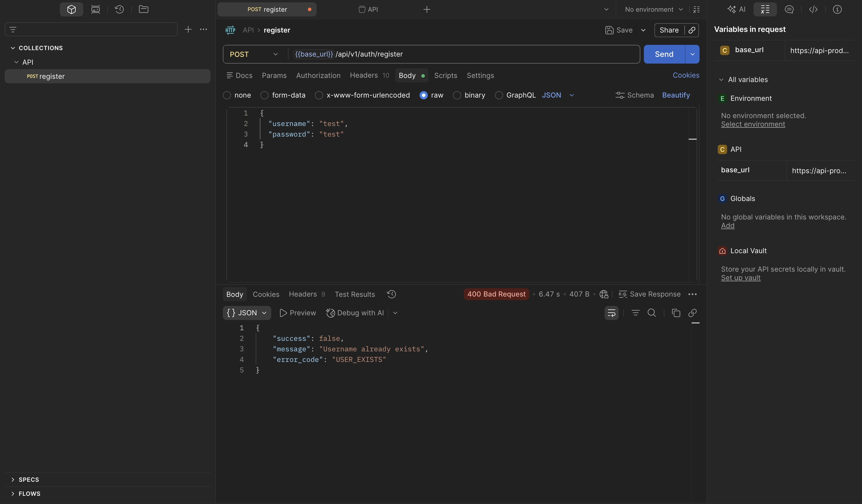
Task: Switch to the Params tab
Action: 274,75
